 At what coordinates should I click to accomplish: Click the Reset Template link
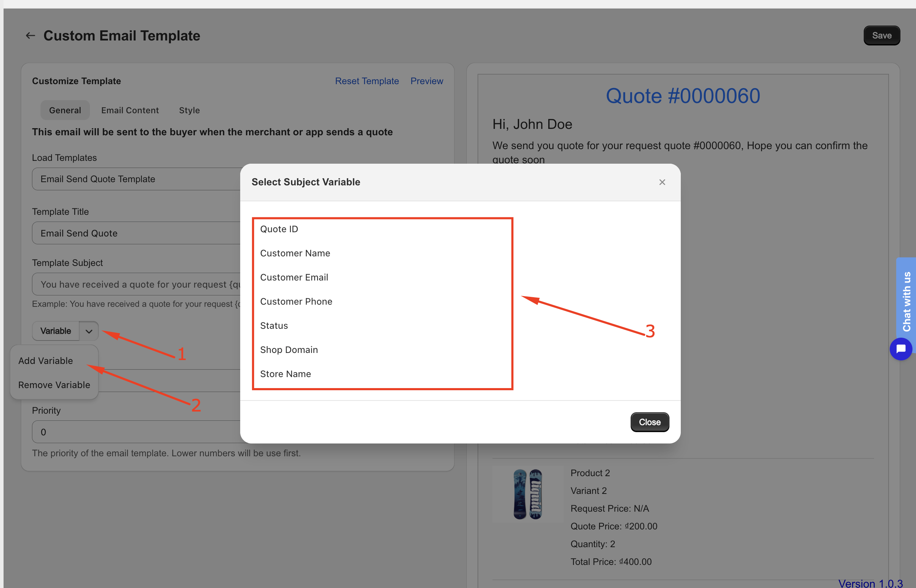[x=367, y=81]
